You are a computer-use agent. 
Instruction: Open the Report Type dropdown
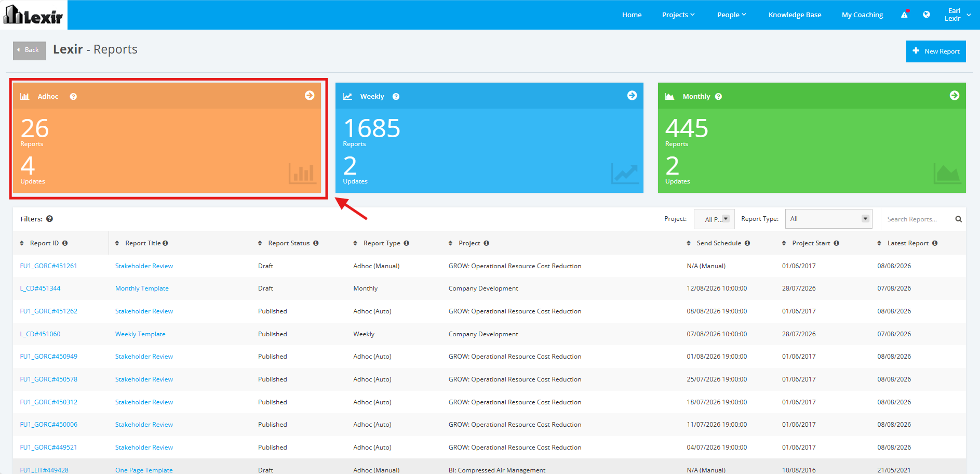[828, 219]
